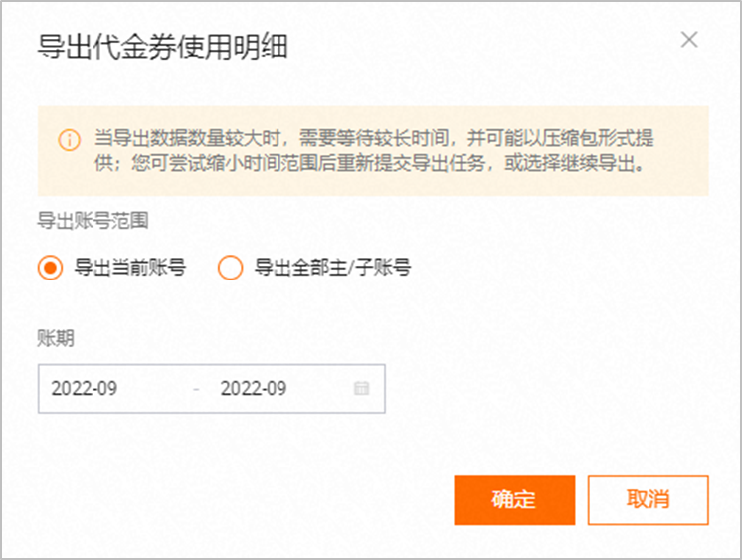Viewport: 742px width, 560px height.
Task: Click the 导出全部主/子账号 option label text
Action: click(x=332, y=268)
